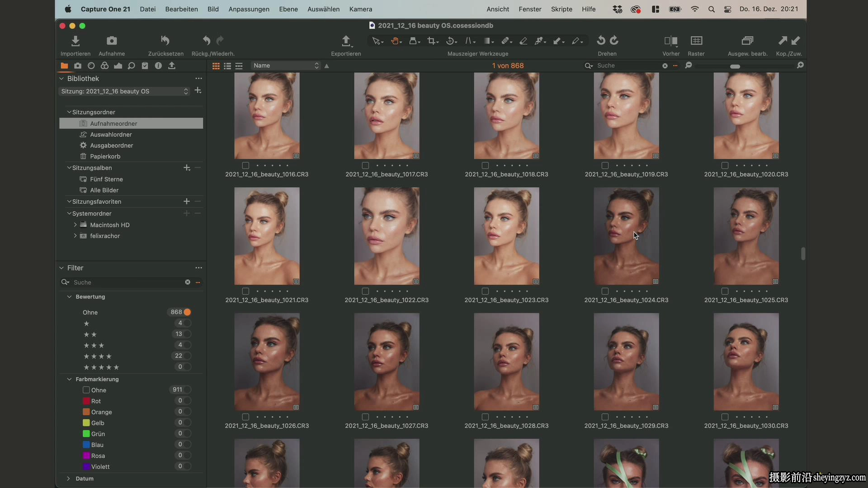Toggle selection checkbox for beauty_1017.CR3

[365, 165]
